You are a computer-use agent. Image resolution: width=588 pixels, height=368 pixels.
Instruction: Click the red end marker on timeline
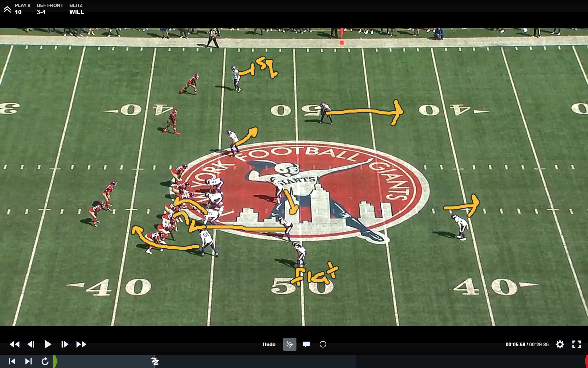pyautogui.click(x=586, y=362)
